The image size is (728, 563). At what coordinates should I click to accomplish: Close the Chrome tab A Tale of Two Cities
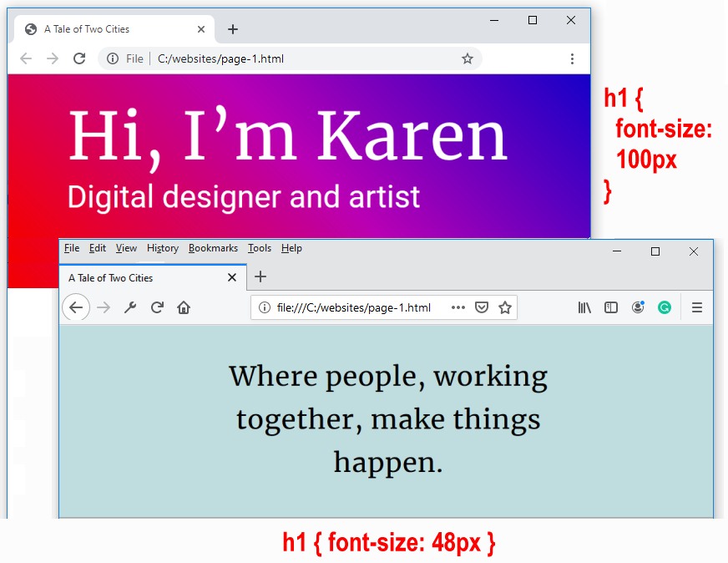click(201, 29)
